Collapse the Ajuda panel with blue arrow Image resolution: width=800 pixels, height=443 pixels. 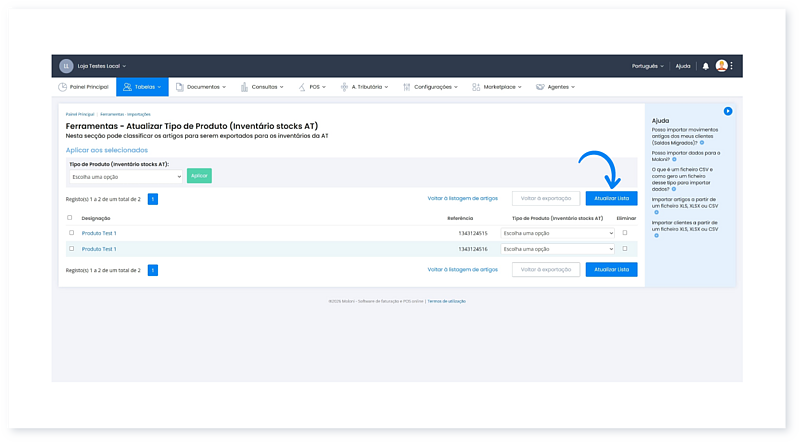coord(728,111)
